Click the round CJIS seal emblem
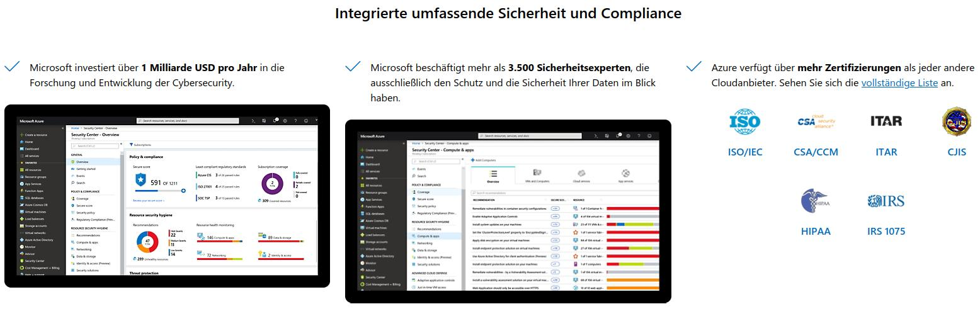The height and width of the screenshot is (309, 980). click(x=955, y=121)
